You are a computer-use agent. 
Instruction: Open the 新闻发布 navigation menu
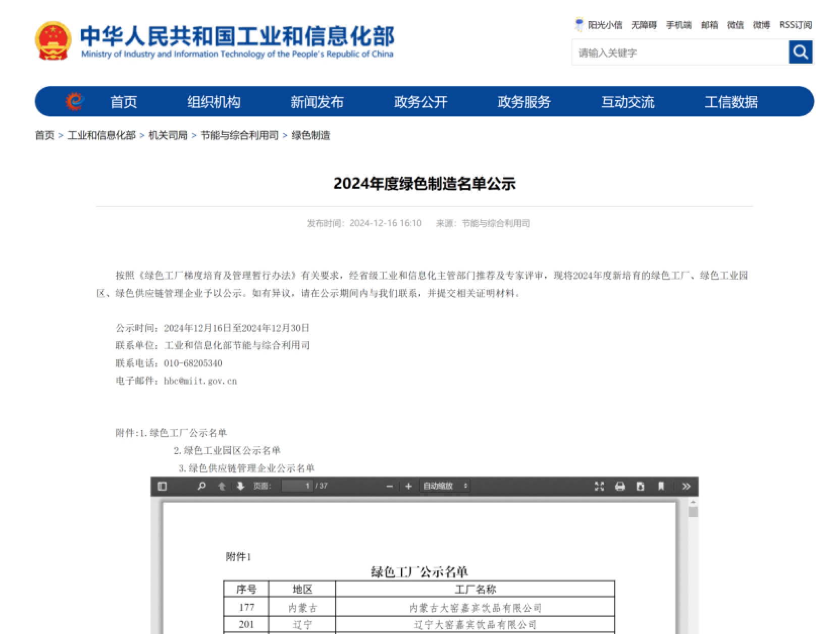(x=317, y=101)
